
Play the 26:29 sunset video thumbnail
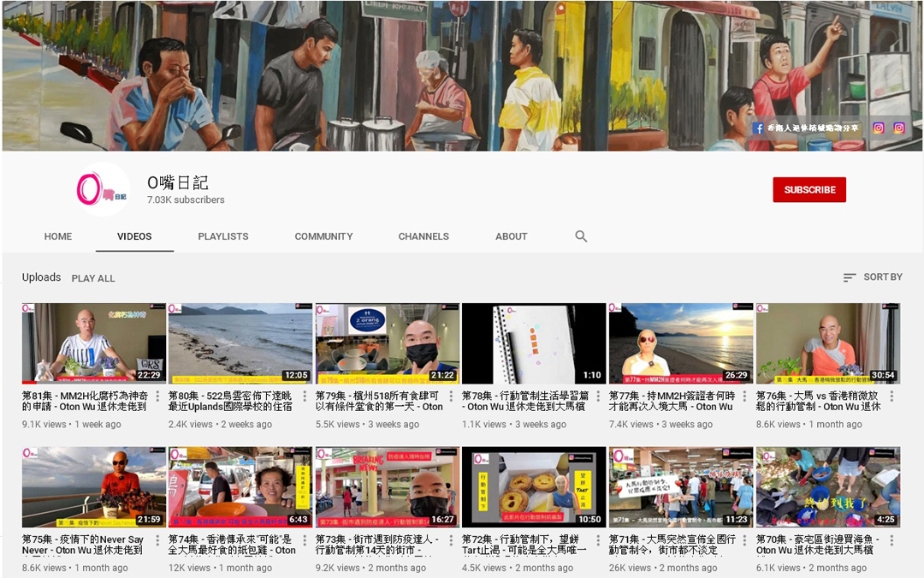[x=681, y=343]
